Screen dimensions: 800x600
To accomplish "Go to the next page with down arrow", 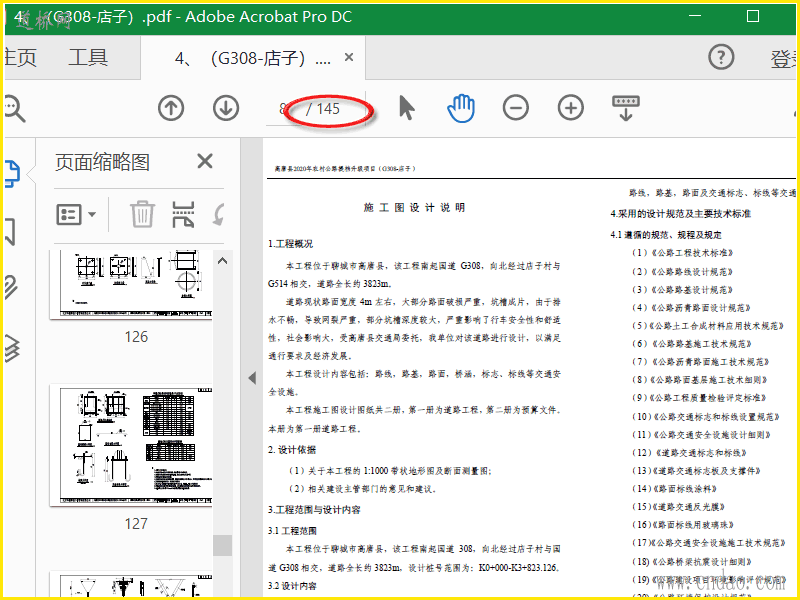I will [226, 108].
